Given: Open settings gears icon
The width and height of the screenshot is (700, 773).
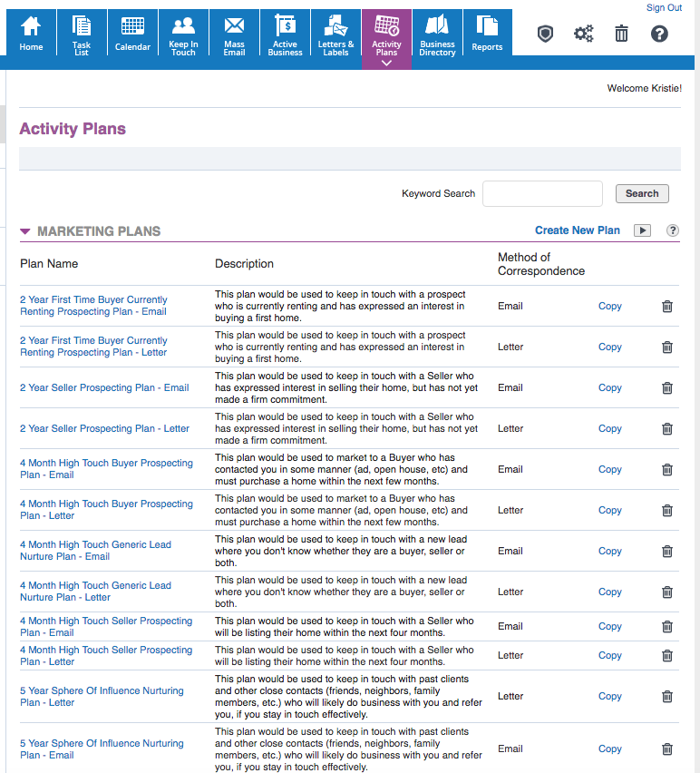Looking at the screenshot, I should point(583,34).
